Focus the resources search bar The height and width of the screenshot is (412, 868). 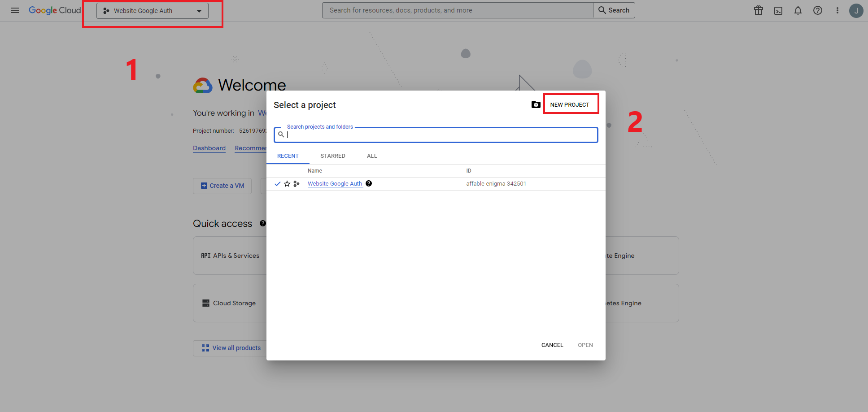(x=458, y=10)
